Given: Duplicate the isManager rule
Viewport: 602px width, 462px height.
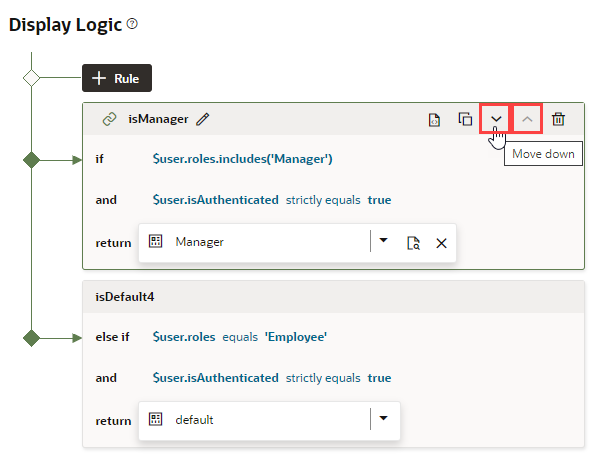Looking at the screenshot, I should tap(465, 120).
